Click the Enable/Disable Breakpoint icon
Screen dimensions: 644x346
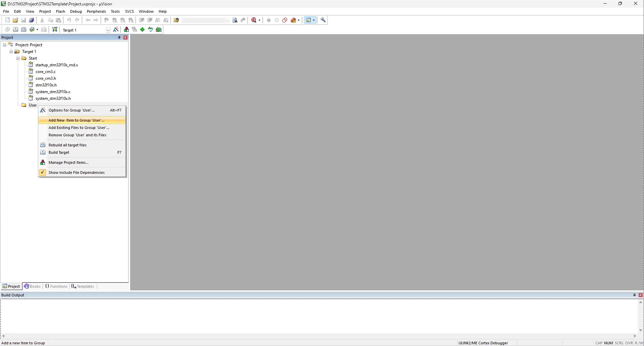click(277, 20)
